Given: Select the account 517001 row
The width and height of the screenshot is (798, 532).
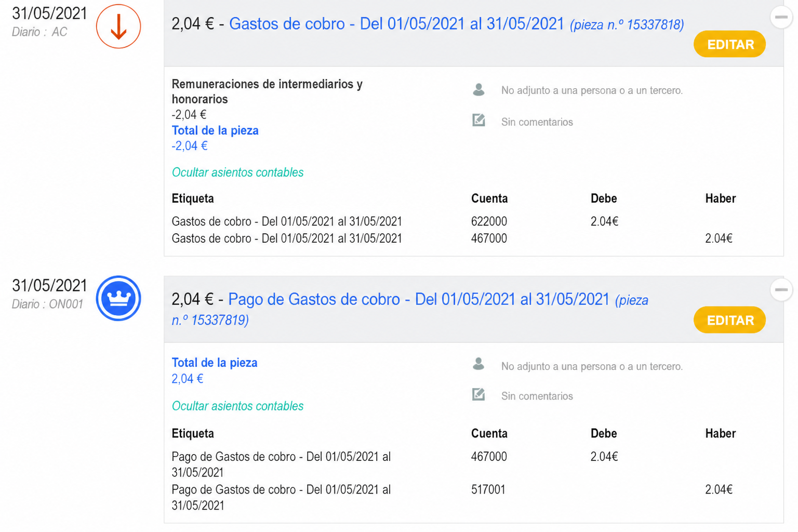Looking at the screenshot, I should coord(473,497).
